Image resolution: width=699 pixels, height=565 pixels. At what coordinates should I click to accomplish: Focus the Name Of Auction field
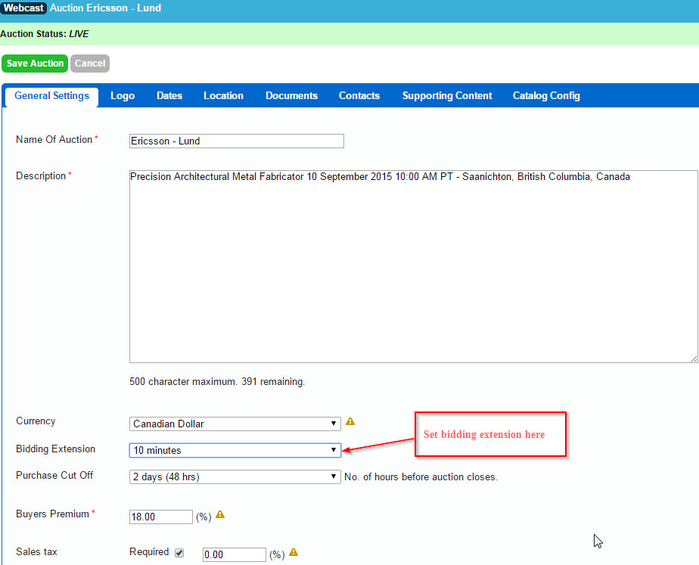pyautogui.click(x=236, y=141)
